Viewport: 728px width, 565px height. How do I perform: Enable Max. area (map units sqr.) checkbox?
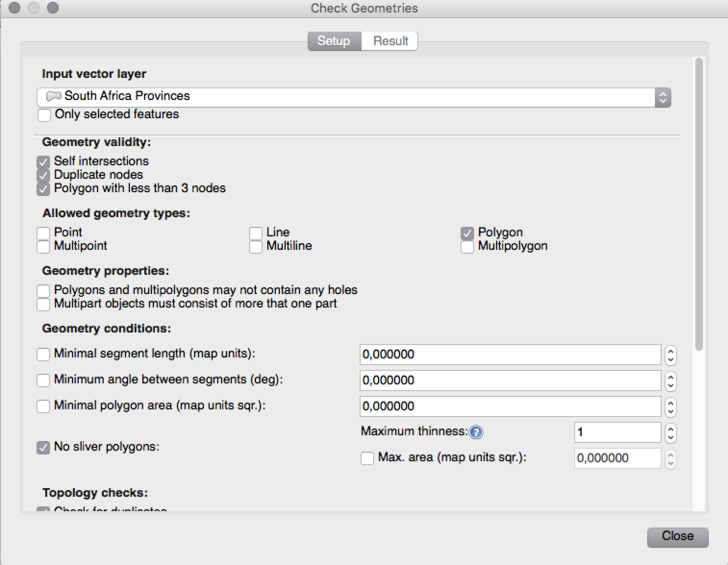[x=367, y=458]
